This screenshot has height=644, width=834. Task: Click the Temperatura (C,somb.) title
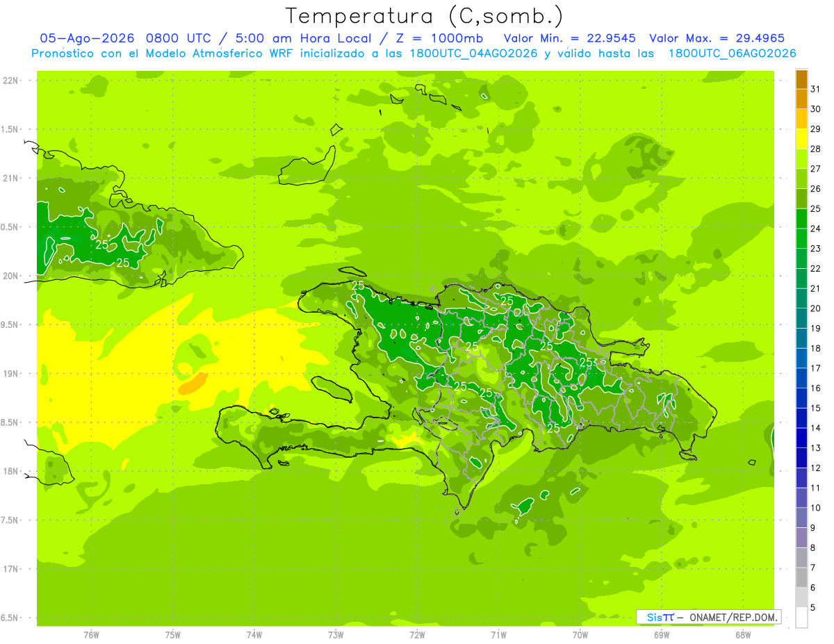pos(425,15)
